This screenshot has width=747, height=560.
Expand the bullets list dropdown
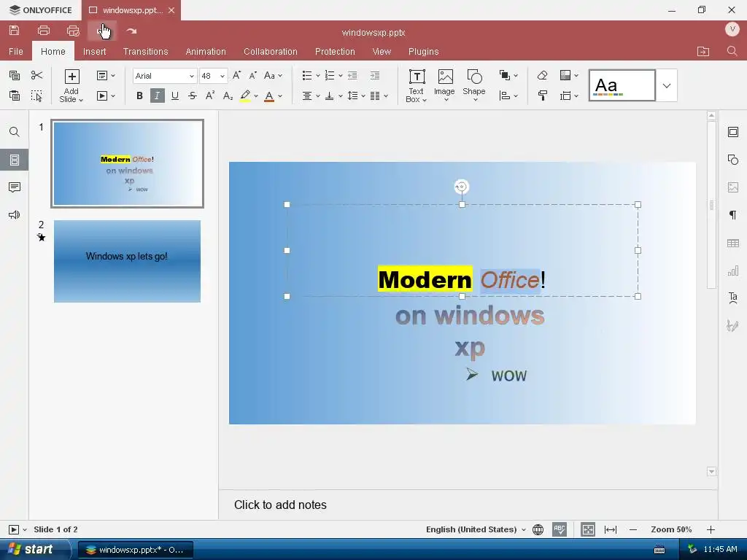pos(318,75)
